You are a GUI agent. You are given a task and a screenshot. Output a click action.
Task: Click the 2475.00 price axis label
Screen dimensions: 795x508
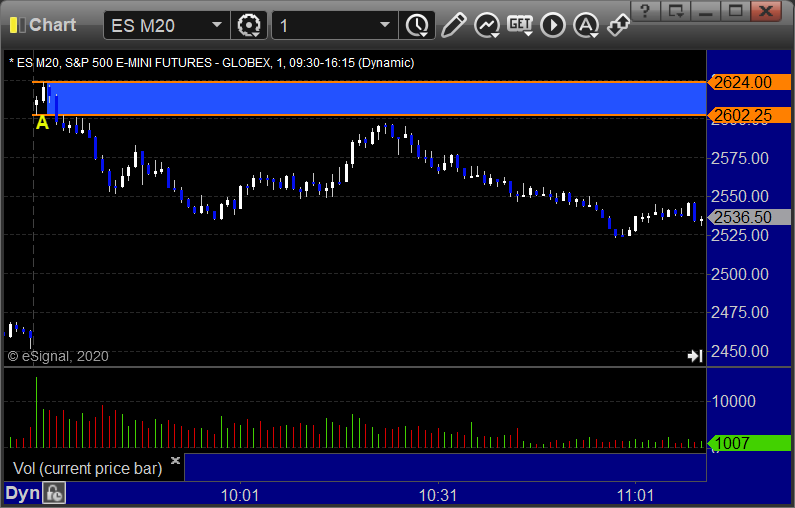tap(740, 312)
